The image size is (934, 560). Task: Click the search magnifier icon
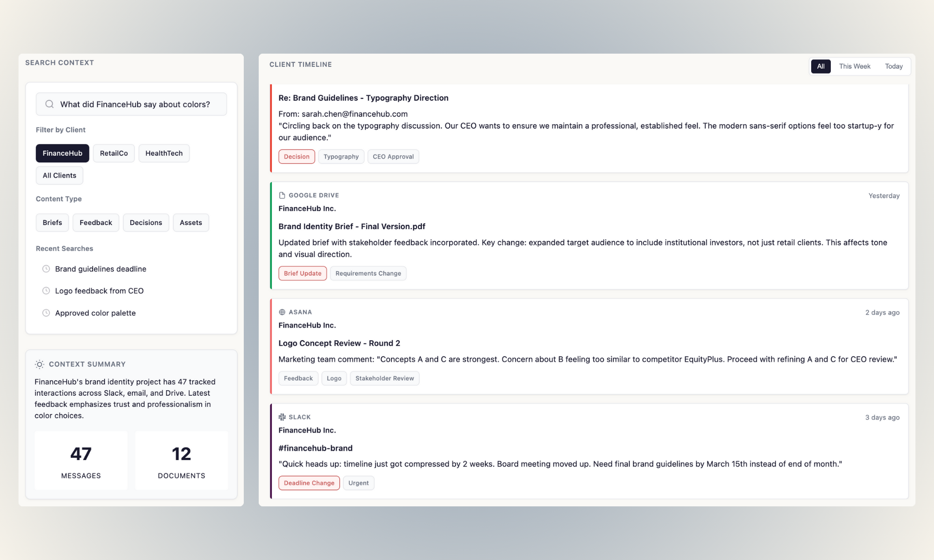49,104
